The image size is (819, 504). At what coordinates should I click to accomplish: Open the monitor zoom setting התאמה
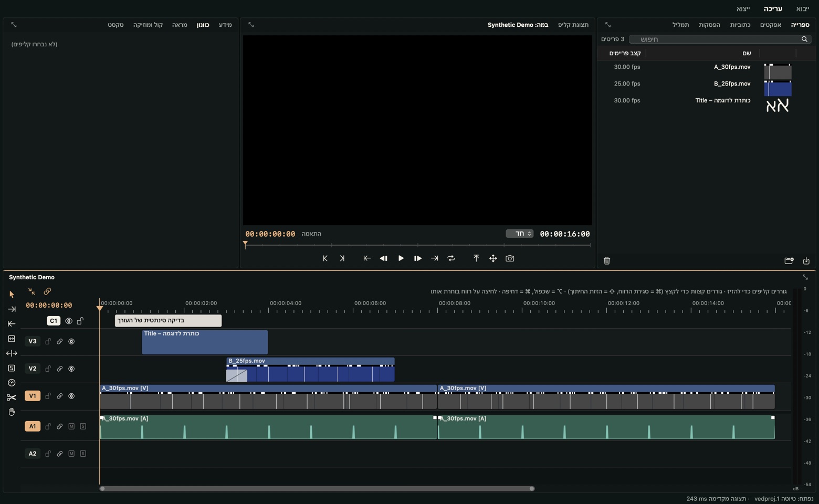pyautogui.click(x=311, y=234)
